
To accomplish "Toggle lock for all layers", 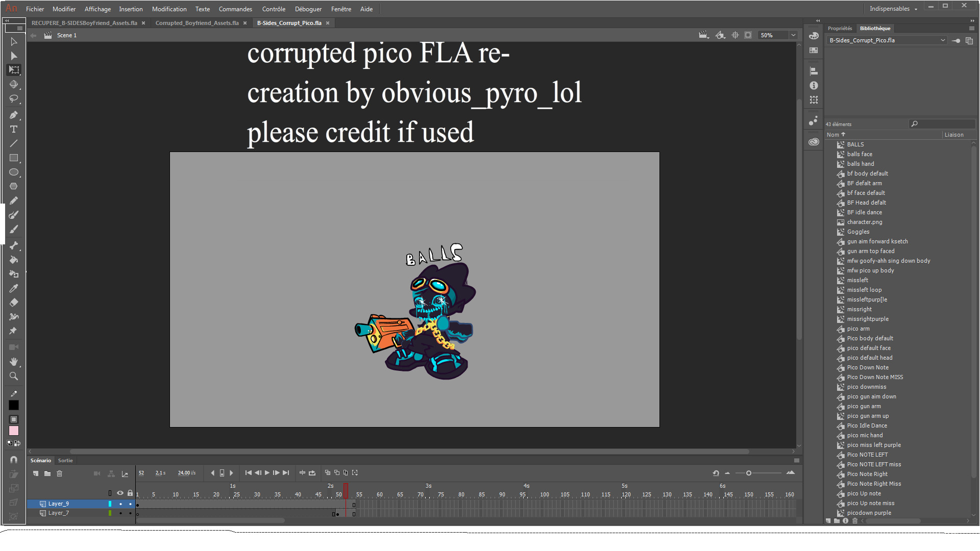I will point(130,493).
